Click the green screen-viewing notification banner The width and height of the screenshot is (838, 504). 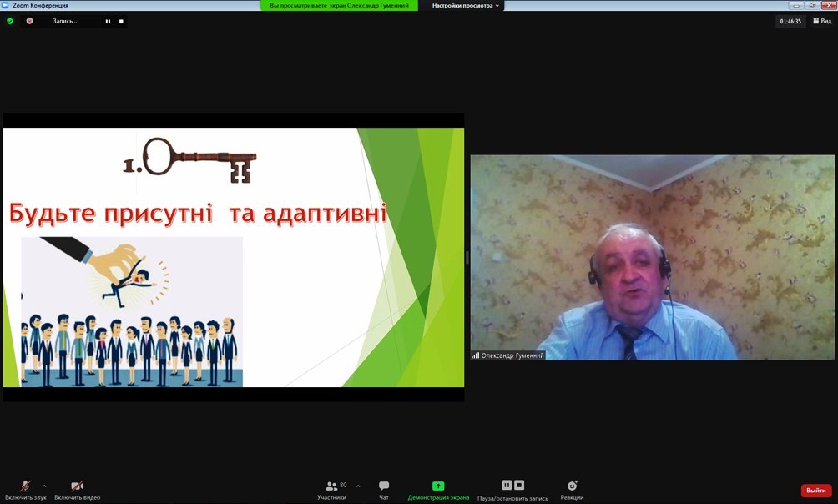[x=339, y=6]
